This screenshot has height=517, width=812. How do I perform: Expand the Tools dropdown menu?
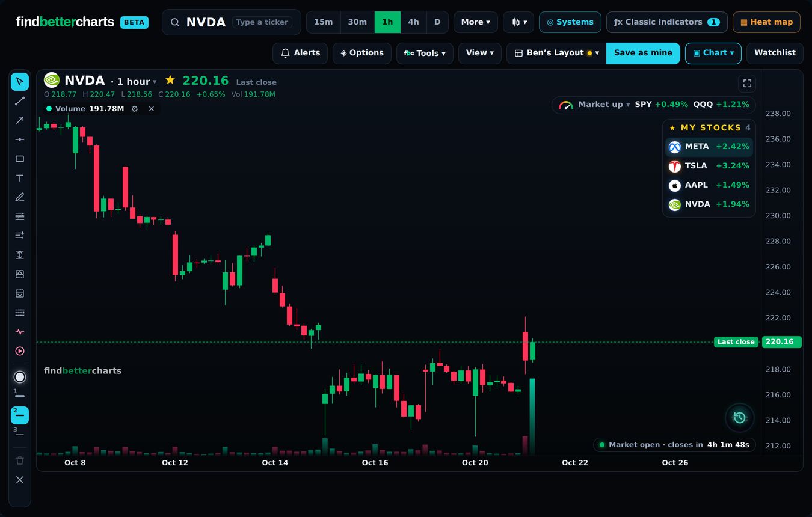click(x=425, y=53)
